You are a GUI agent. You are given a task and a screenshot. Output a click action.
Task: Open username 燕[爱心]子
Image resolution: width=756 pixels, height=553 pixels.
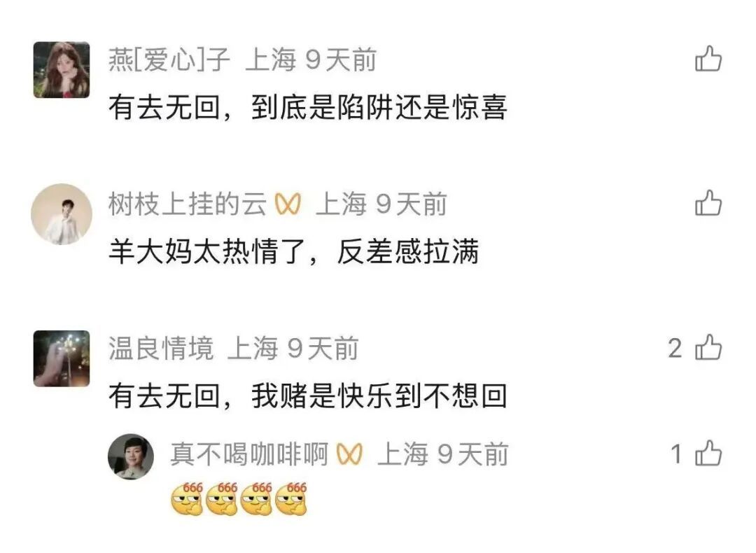pos(169,59)
